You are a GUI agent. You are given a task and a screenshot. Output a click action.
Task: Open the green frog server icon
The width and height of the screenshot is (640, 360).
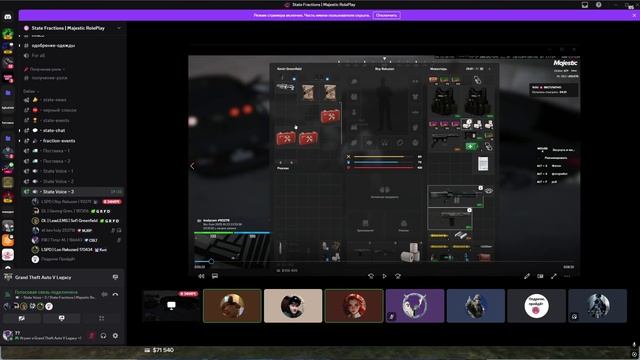coord(8,34)
